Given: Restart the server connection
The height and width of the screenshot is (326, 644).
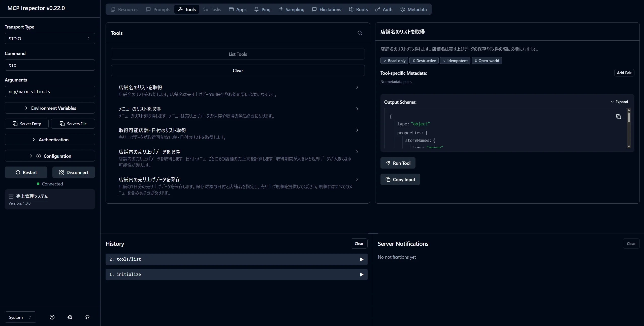Looking at the screenshot, I should pyautogui.click(x=26, y=172).
